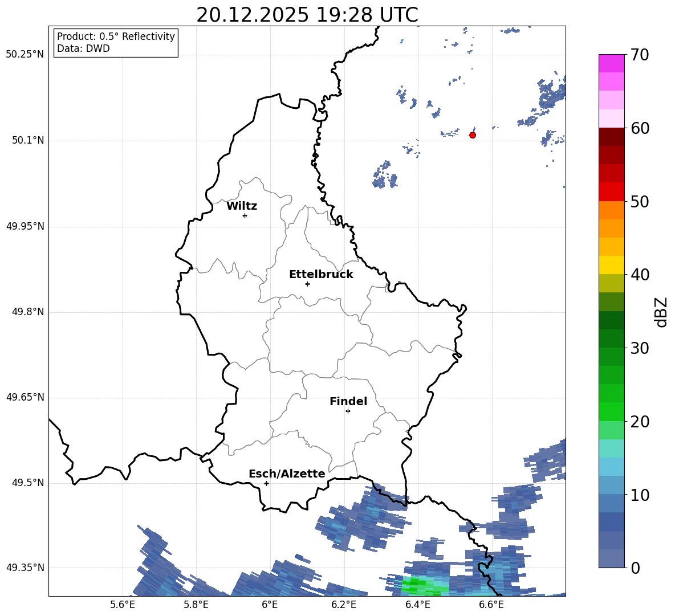
Task: Click the 6°E longitude label
Action: click(x=270, y=605)
